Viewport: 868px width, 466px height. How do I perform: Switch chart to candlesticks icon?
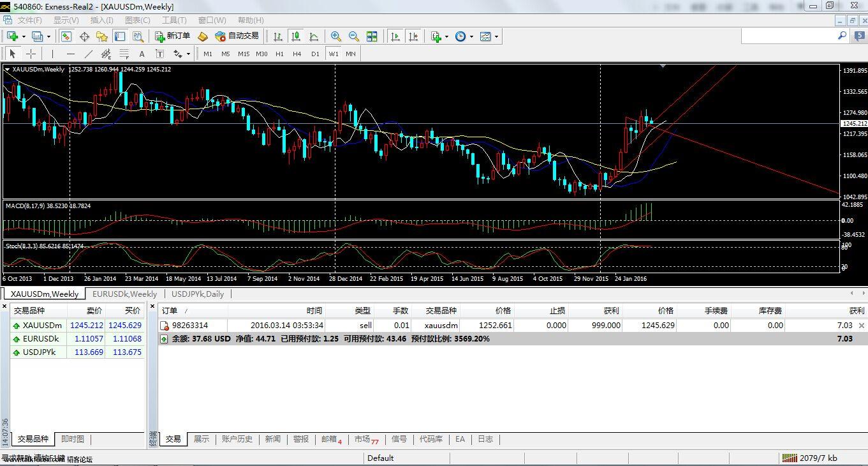point(295,36)
